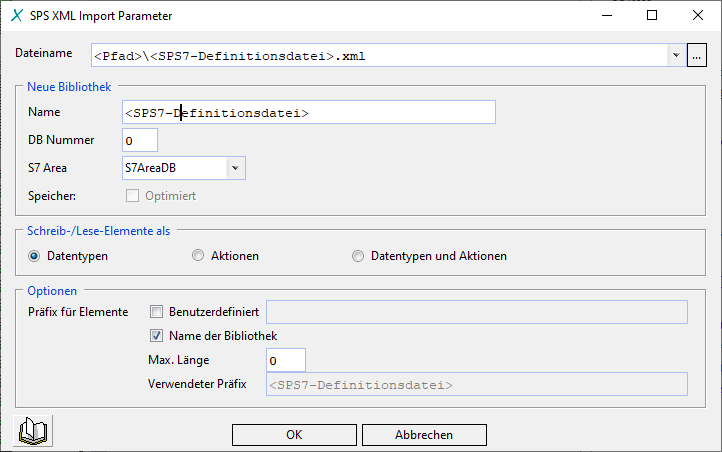Click the Abbrechen button
Viewport: 722px width, 452px height.
coord(424,435)
